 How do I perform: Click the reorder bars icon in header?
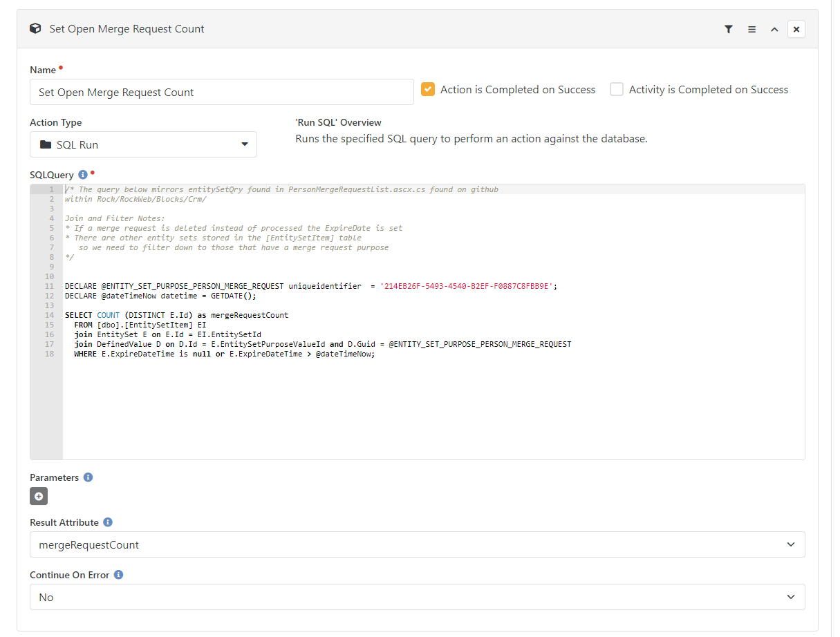tap(752, 29)
